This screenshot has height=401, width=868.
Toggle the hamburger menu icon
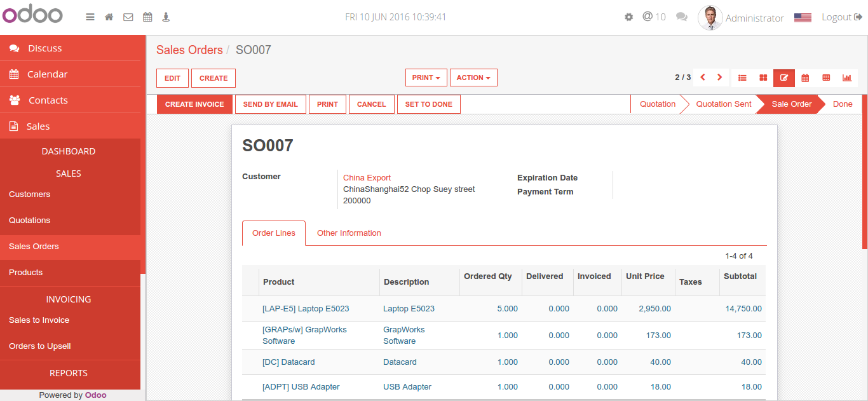(90, 17)
